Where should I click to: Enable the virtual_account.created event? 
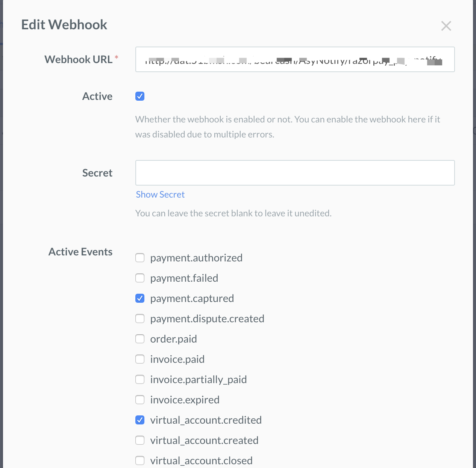[x=139, y=440]
